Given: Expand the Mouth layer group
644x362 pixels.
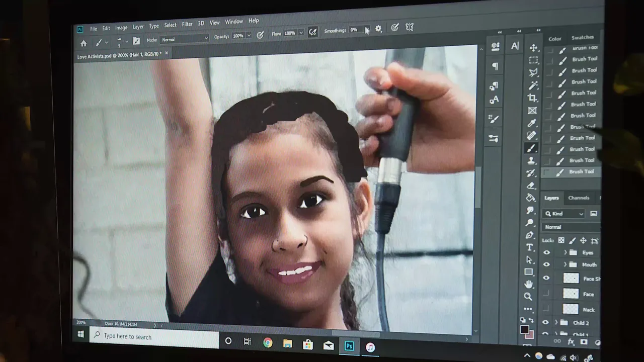Looking at the screenshot, I should [x=565, y=264].
